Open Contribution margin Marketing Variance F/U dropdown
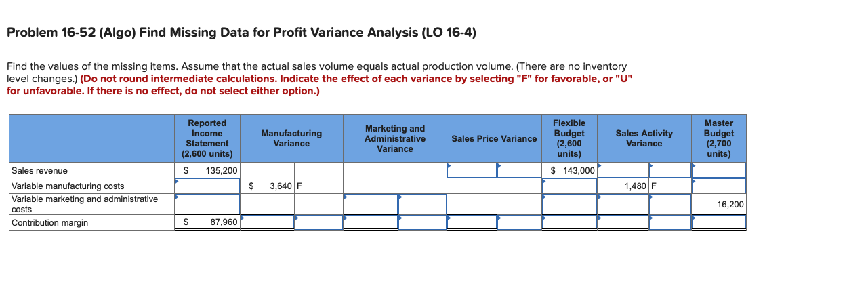 click(422, 222)
